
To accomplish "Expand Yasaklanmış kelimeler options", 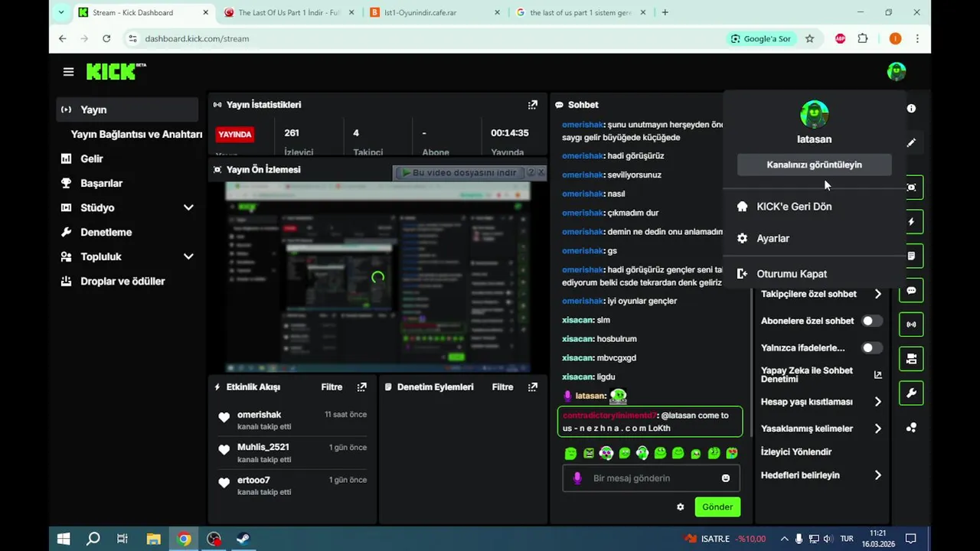I will pos(878,429).
